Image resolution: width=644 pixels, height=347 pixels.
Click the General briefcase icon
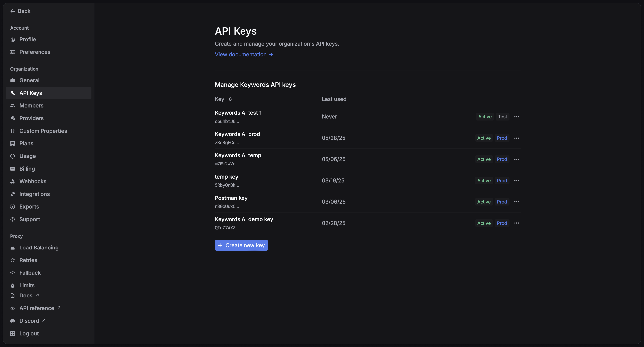(x=12, y=80)
